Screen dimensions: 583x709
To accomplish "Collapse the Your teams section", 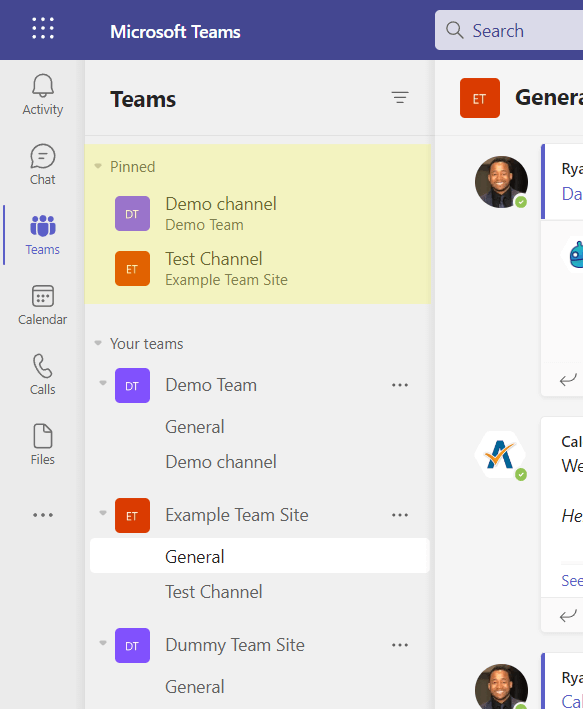I will [x=98, y=343].
